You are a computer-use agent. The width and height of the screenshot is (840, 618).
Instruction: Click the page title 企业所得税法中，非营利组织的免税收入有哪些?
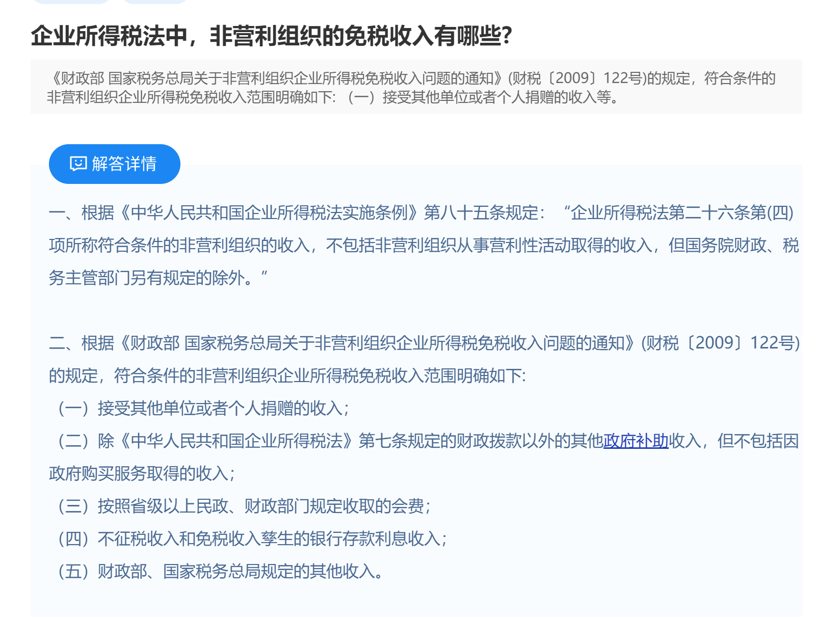point(271,36)
